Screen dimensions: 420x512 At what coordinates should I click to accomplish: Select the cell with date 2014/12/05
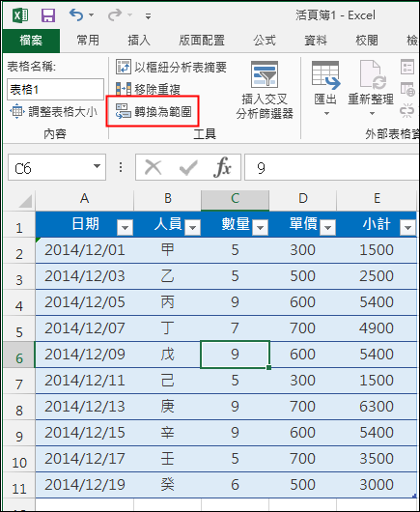[x=85, y=302]
